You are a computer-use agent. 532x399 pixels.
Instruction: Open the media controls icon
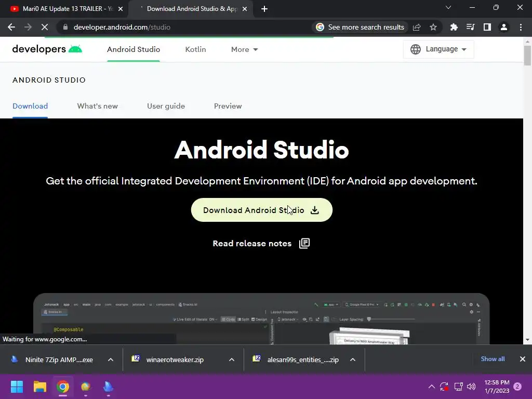pos(470,27)
